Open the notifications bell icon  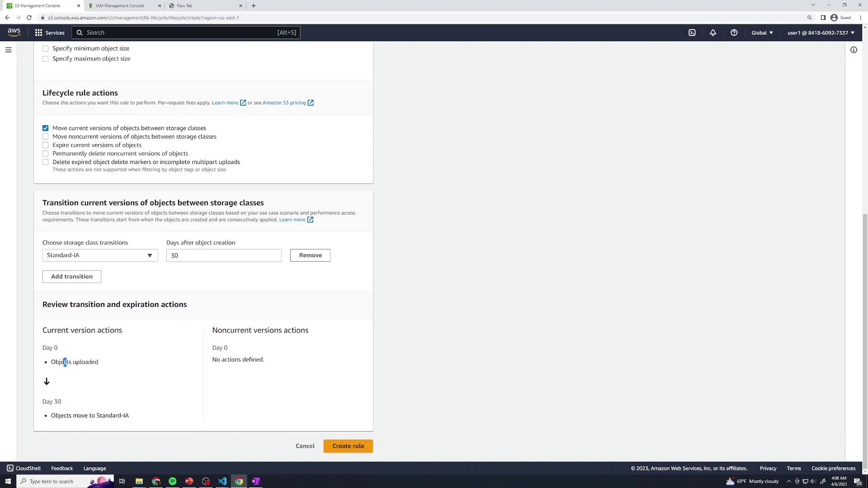click(713, 33)
